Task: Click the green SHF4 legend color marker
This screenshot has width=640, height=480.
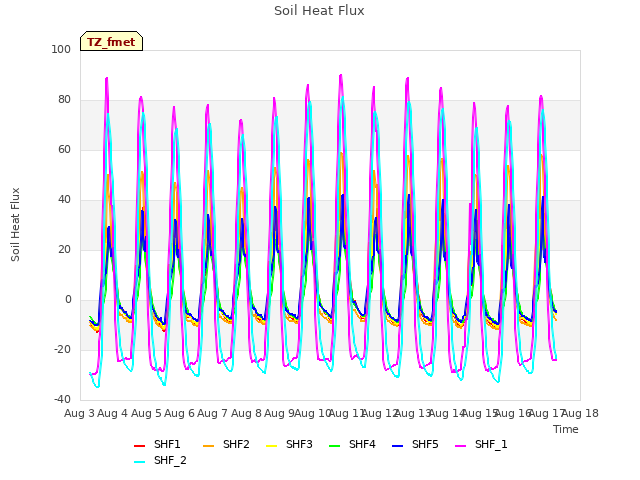Action: (334, 446)
